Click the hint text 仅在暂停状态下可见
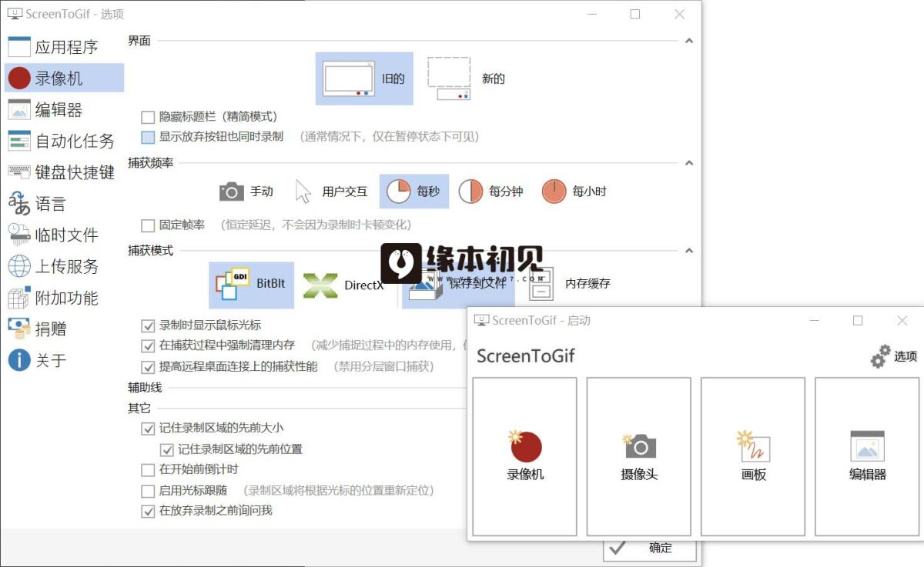Viewport: 924px width, 567px height. pyautogui.click(x=422, y=137)
